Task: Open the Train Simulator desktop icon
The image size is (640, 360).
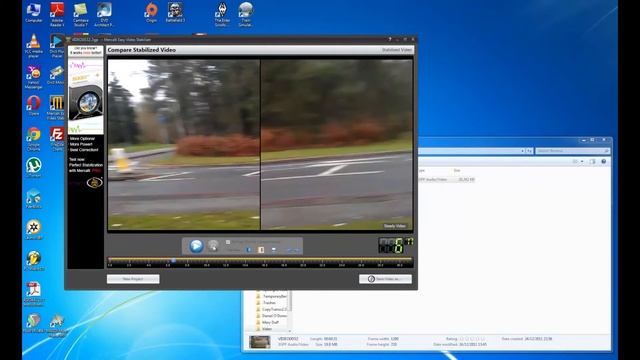Action: (x=246, y=14)
